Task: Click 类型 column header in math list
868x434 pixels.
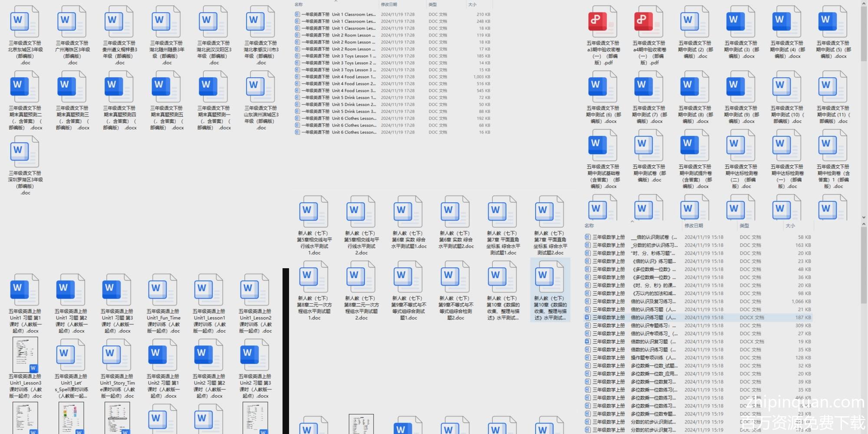Action: 744,226
